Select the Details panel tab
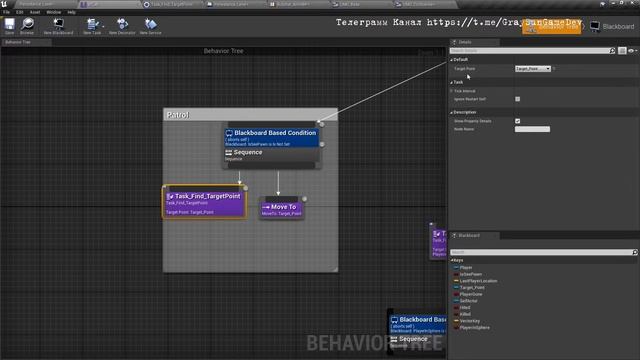 [x=474, y=42]
